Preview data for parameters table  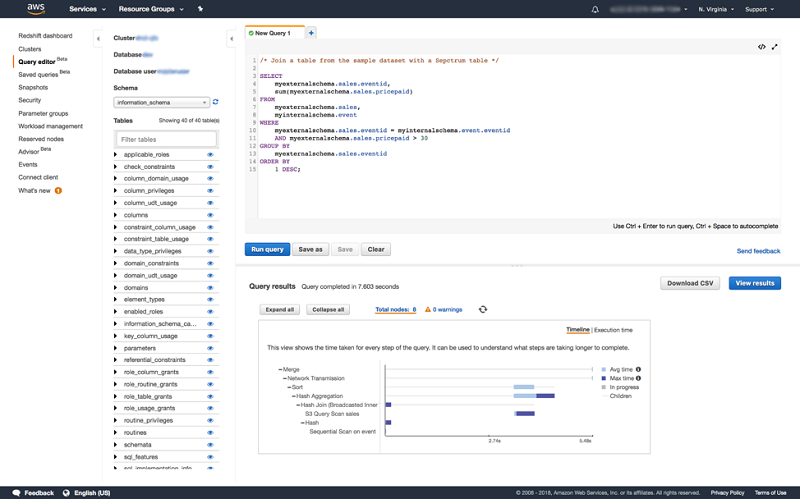pos(210,348)
